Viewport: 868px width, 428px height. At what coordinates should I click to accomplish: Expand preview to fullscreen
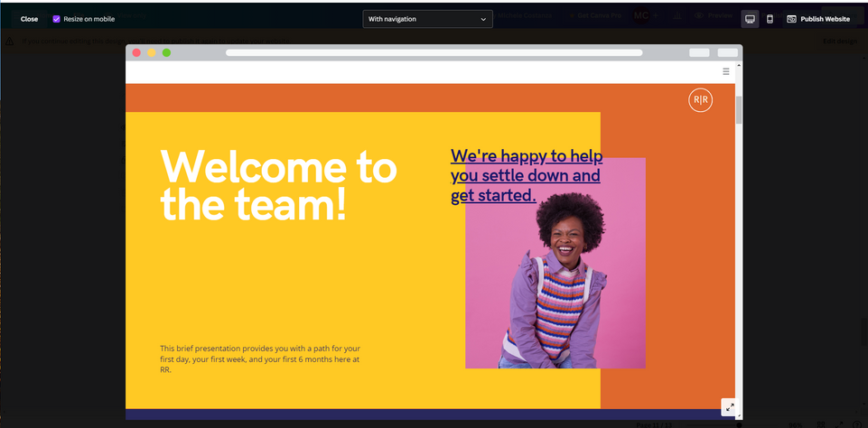tap(729, 407)
